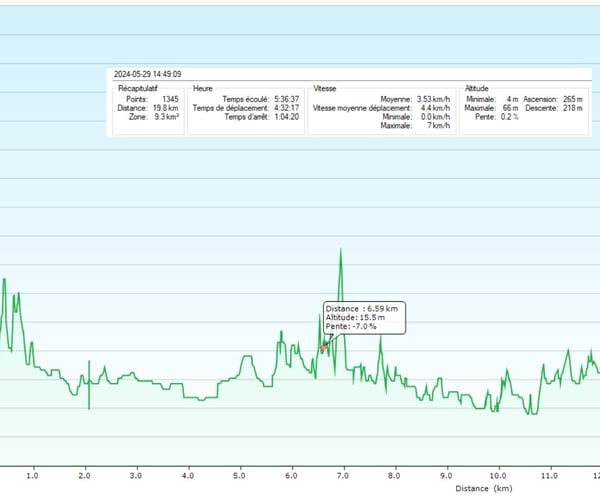
Task: Click the tallest elevation peak near 7.0 km
Action: click(341, 250)
